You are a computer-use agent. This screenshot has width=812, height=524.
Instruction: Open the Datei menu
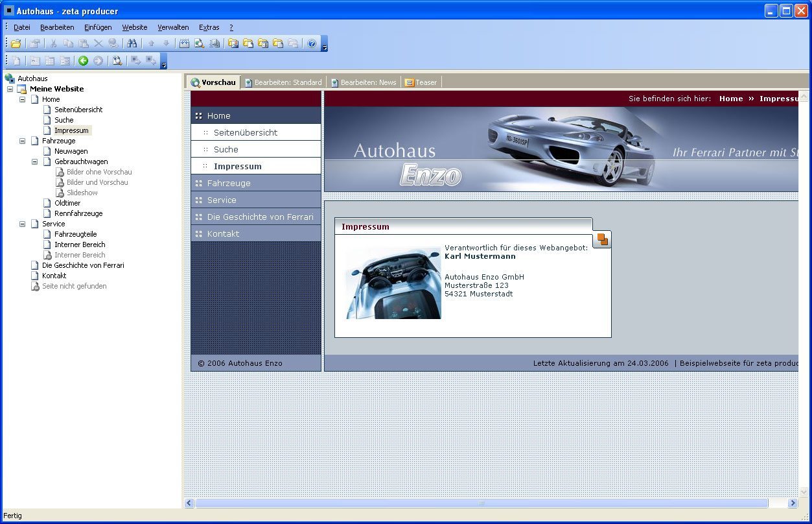(x=22, y=27)
